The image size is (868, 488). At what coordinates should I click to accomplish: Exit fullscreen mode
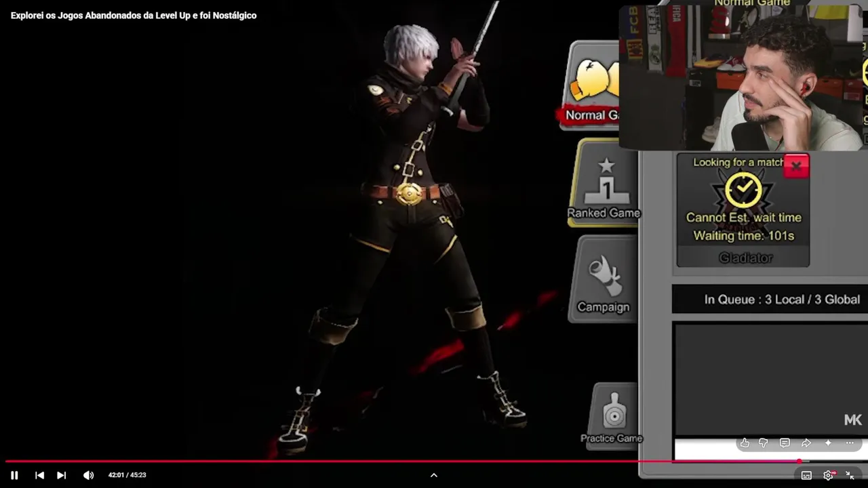click(850, 475)
